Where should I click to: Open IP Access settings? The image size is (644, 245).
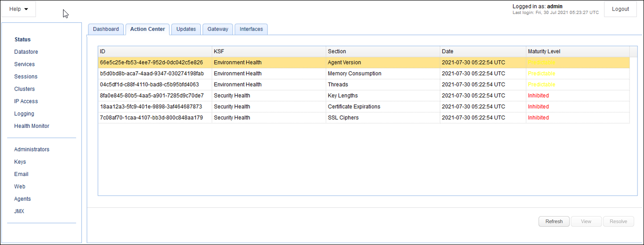click(x=26, y=101)
